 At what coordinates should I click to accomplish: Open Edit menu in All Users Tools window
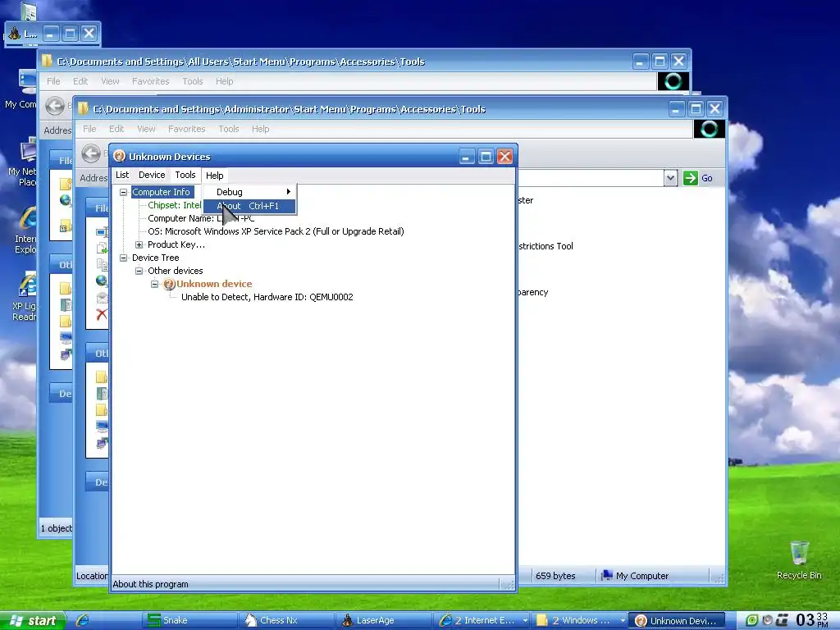click(x=80, y=81)
